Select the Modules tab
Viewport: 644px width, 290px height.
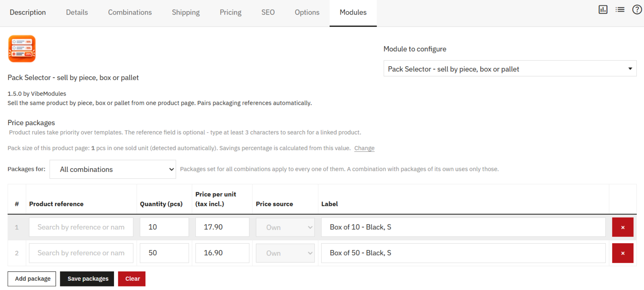tap(353, 12)
